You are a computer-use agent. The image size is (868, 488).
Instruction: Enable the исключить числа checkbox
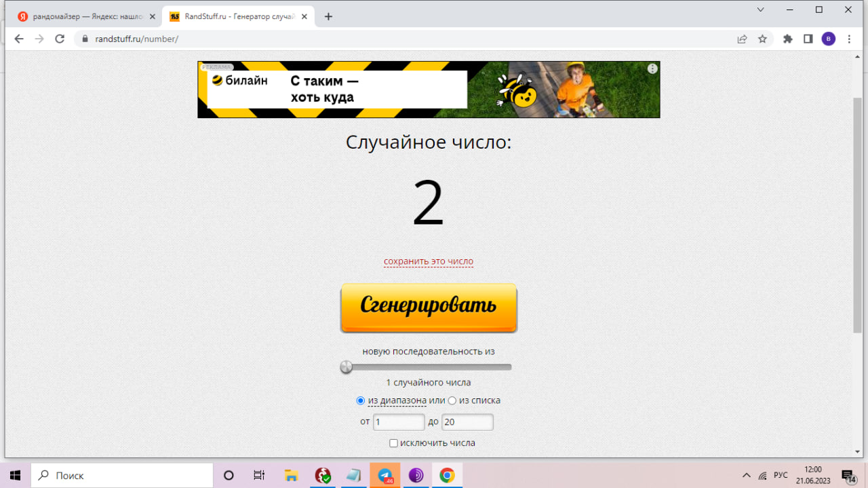393,443
